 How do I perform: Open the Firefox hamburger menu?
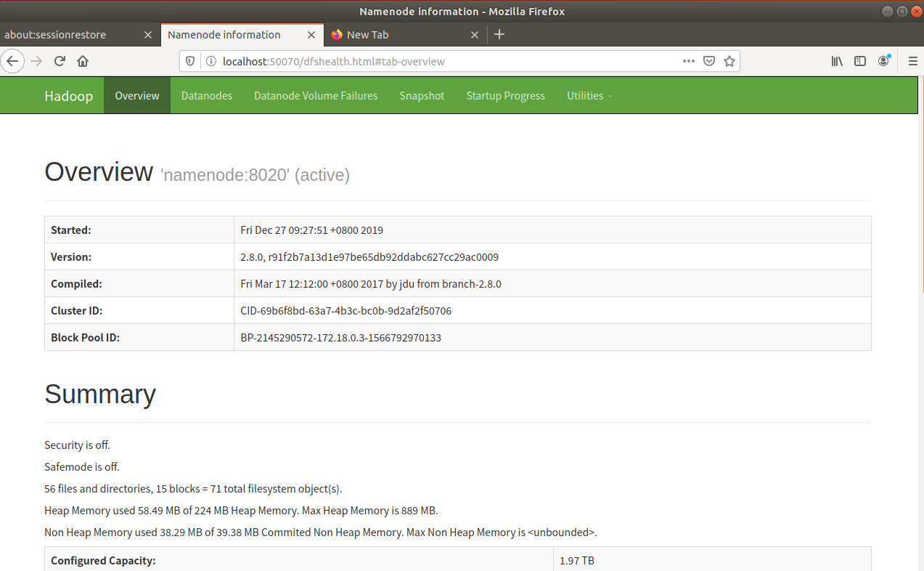[x=913, y=61]
